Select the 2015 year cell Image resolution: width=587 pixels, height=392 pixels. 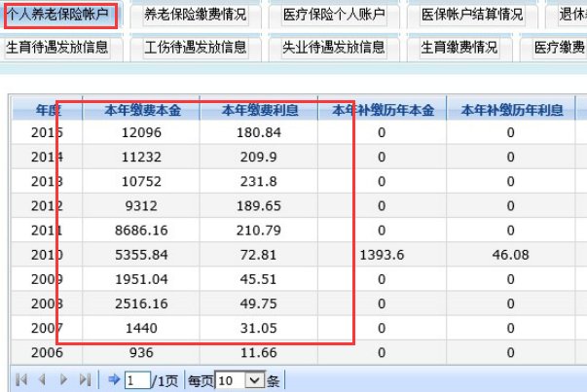coord(47,132)
